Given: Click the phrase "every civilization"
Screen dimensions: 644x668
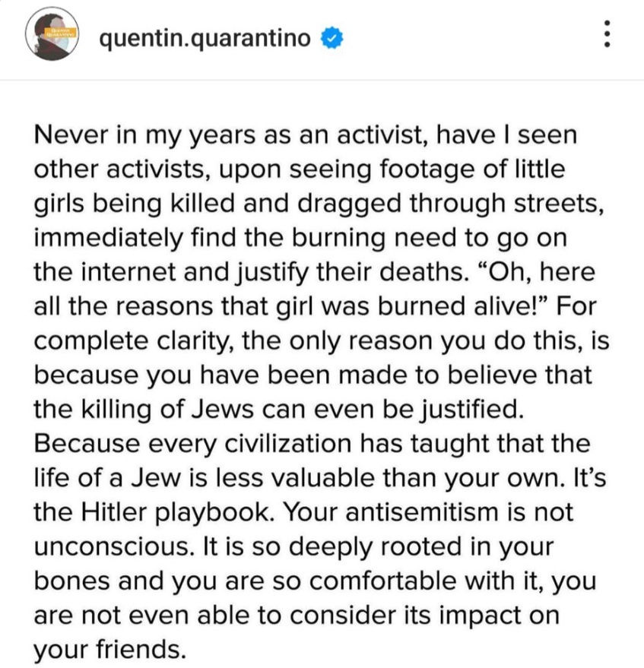Looking at the screenshot, I should coord(268,443).
